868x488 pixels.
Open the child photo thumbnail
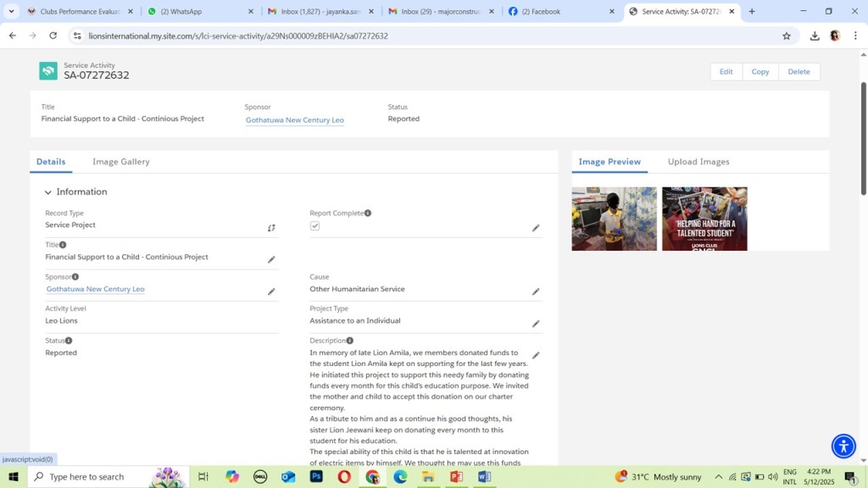[614, 219]
